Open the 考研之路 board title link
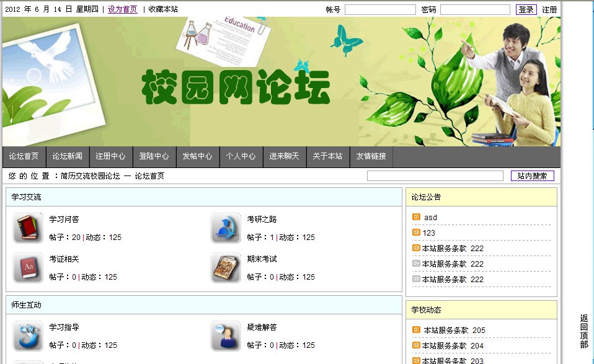594x364 pixels. [262, 220]
